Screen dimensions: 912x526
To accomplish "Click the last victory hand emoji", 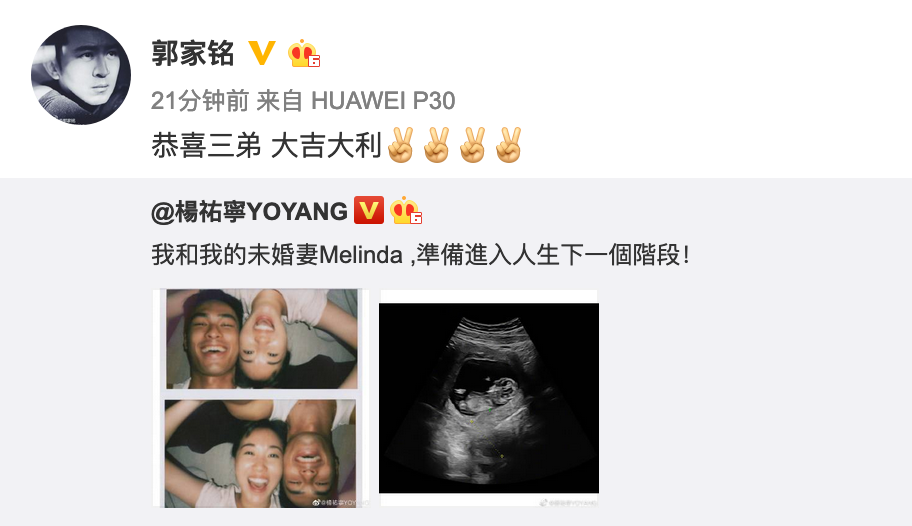I will 508,145.
